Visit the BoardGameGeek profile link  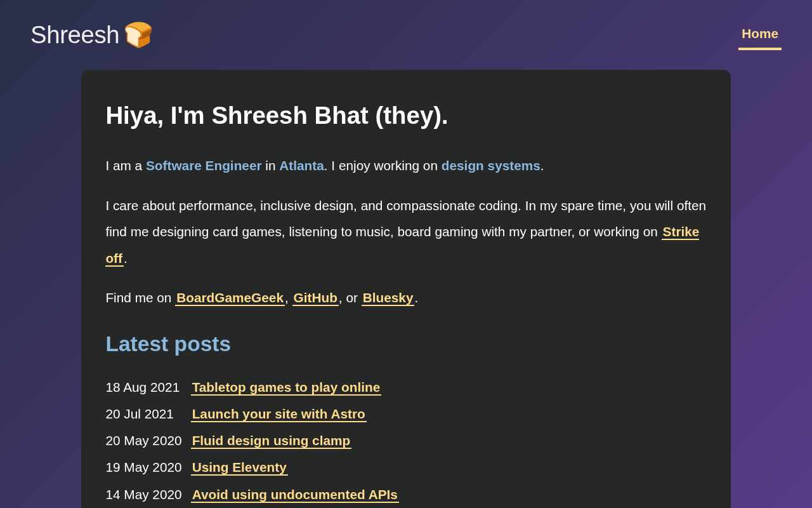pyautogui.click(x=230, y=298)
